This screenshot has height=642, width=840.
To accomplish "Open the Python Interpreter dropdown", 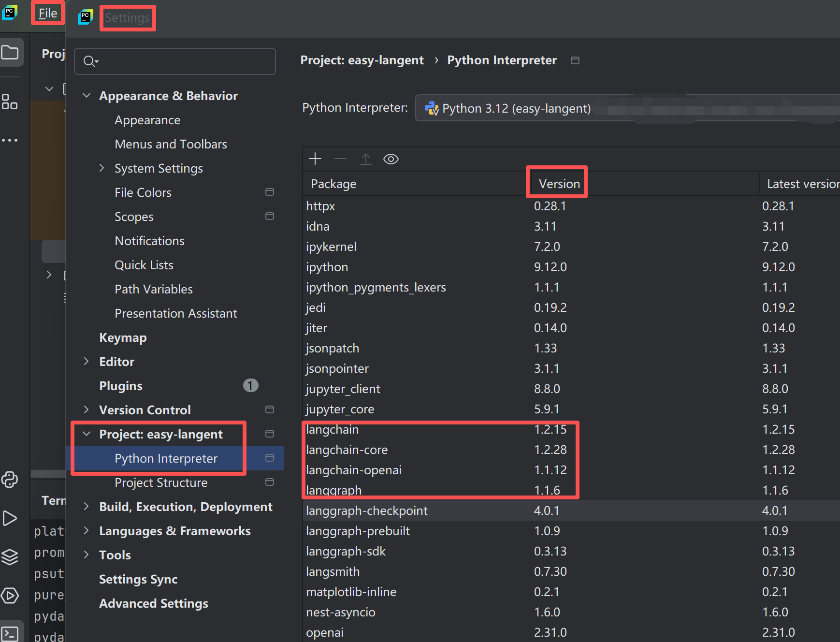I will click(x=627, y=108).
